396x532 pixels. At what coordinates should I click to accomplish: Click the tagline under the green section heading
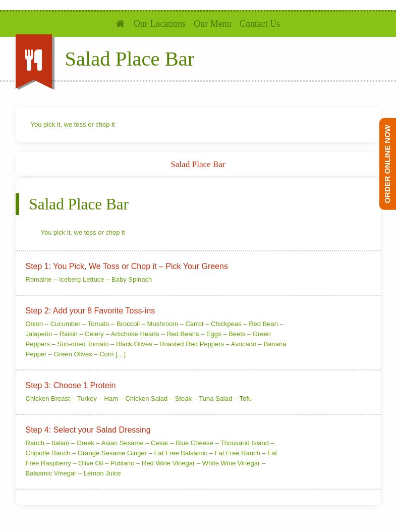(83, 233)
